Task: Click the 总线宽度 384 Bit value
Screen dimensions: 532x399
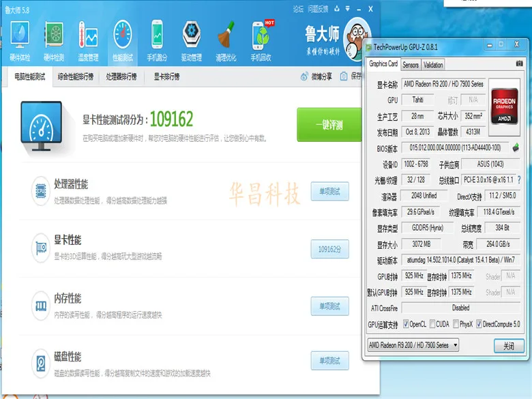Action: point(502,228)
